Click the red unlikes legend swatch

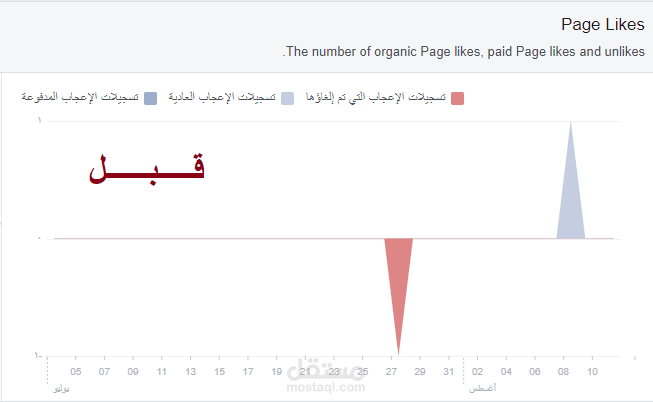[x=457, y=99]
